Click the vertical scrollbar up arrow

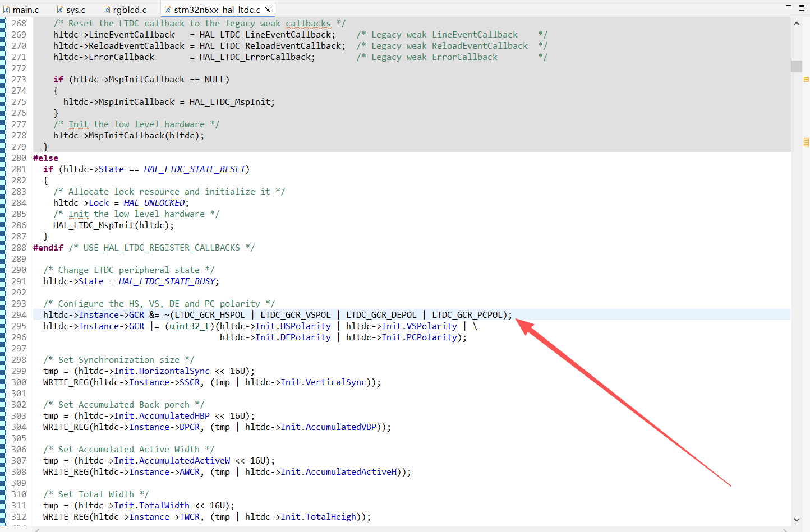[x=797, y=24]
